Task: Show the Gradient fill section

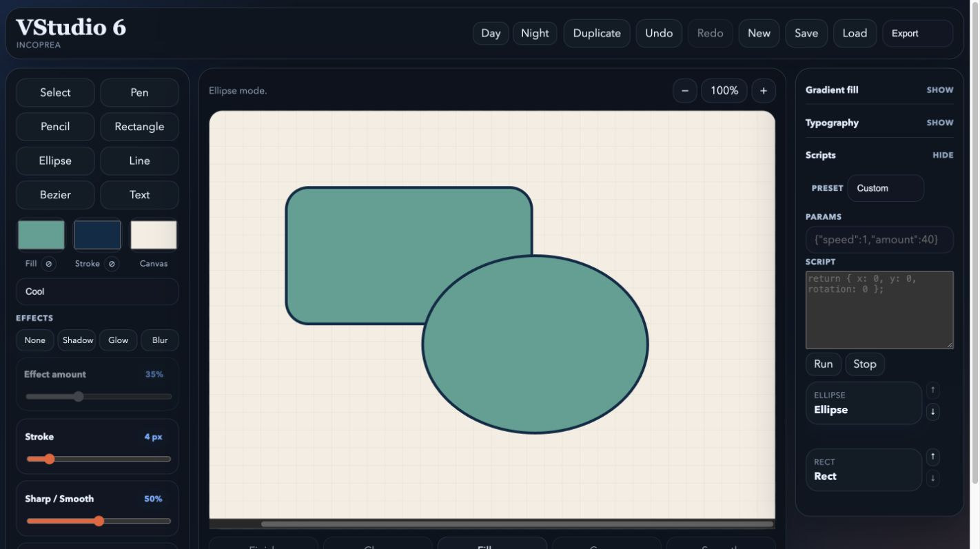Action: point(940,90)
